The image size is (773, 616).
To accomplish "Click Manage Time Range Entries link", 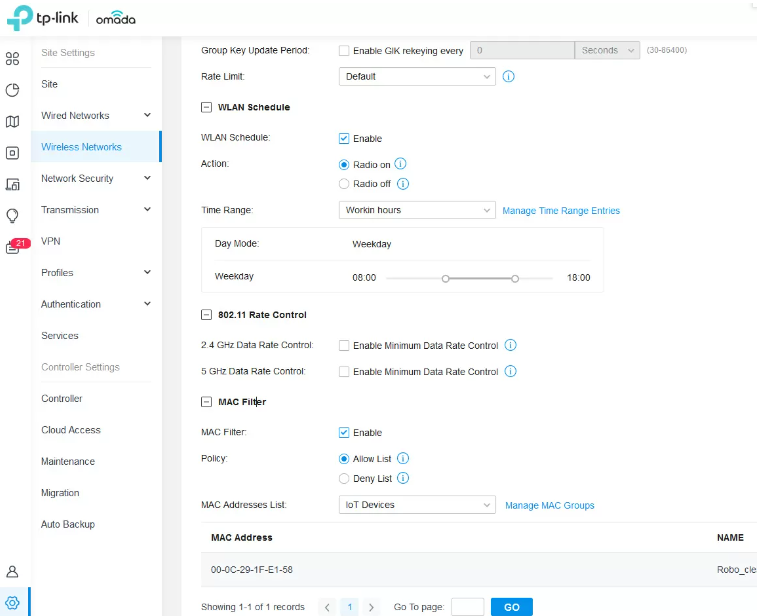I will tap(560, 211).
